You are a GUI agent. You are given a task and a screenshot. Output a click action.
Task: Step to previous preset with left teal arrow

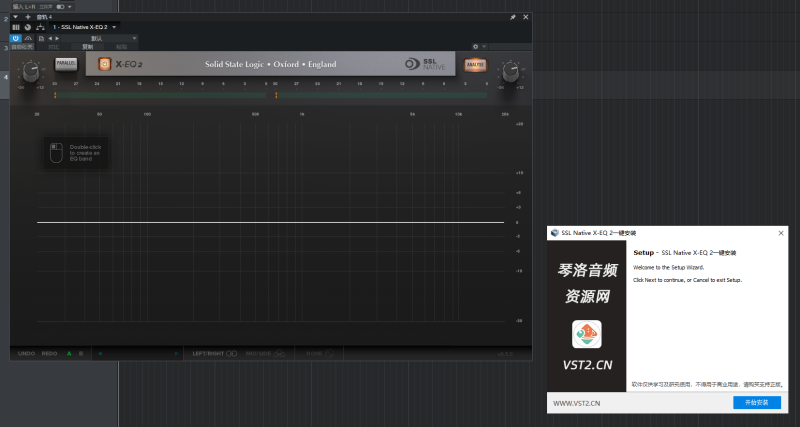click(x=100, y=354)
